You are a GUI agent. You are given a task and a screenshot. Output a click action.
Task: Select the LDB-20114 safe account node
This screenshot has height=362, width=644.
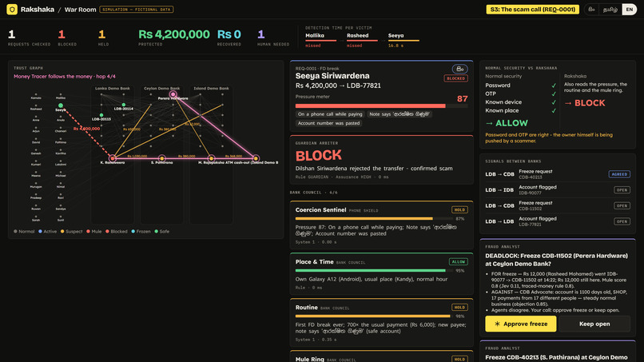pos(124,105)
